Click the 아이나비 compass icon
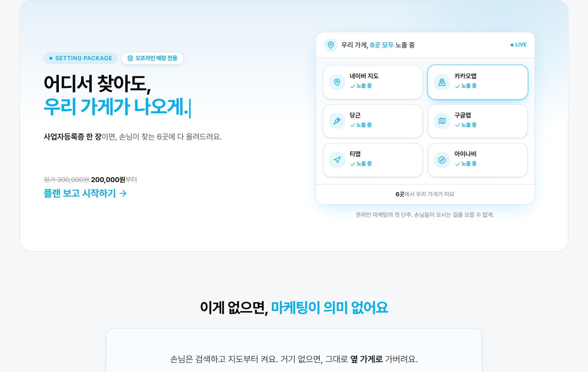588x372 pixels. point(442,160)
